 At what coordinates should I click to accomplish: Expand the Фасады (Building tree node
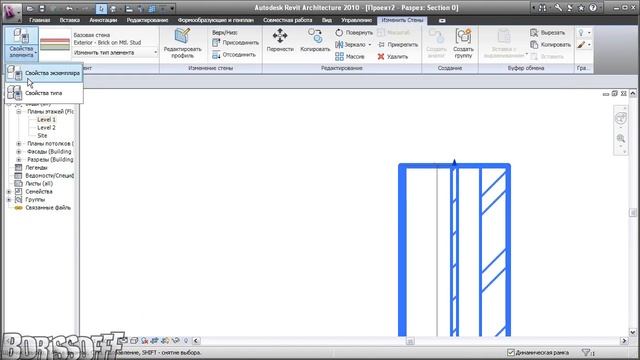click(19, 151)
